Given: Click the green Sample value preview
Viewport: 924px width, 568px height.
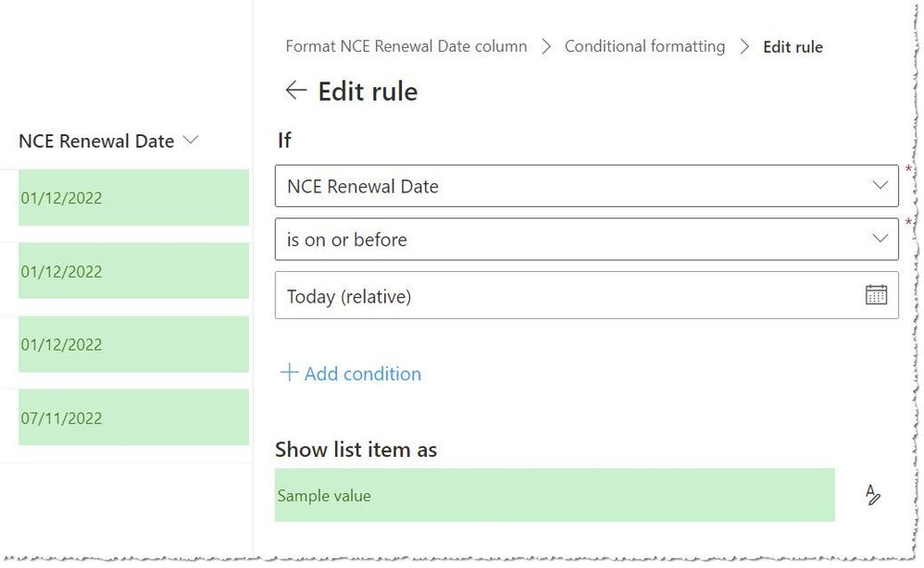Looking at the screenshot, I should coord(554,495).
